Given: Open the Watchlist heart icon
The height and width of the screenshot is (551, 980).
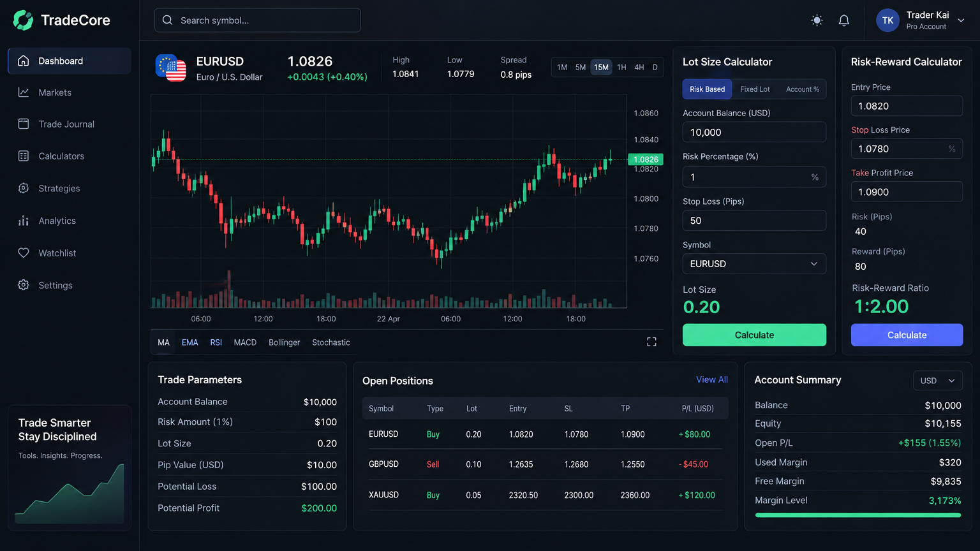Looking at the screenshot, I should click(x=24, y=253).
